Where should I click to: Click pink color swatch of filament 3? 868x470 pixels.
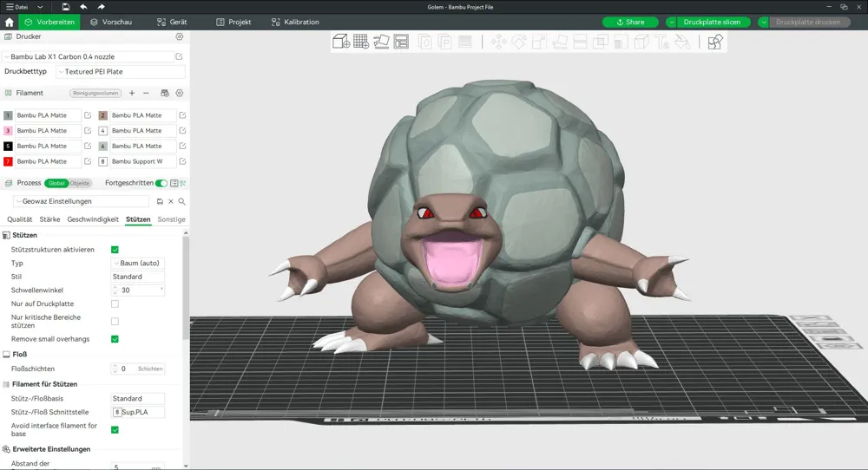(8, 130)
